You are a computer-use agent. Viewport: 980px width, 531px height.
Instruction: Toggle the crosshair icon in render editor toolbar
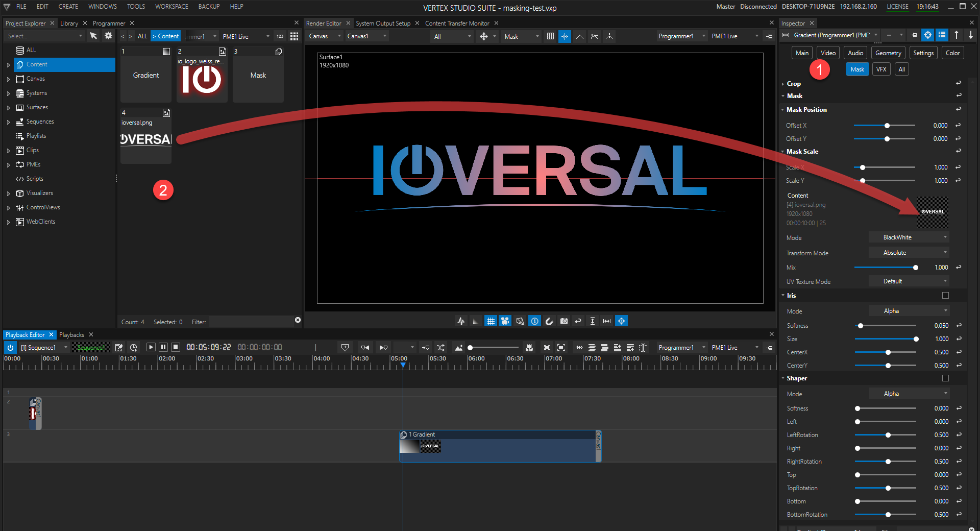(565, 36)
